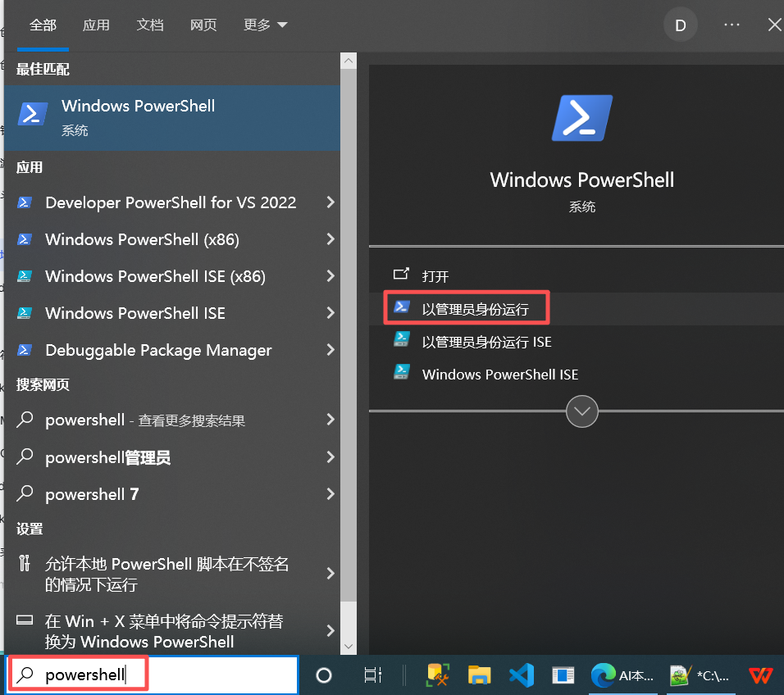The height and width of the screenshot is (695, 784).
Task: Expand Windows PowerShell ISE arrow
Action: click(x=330, y=313)
